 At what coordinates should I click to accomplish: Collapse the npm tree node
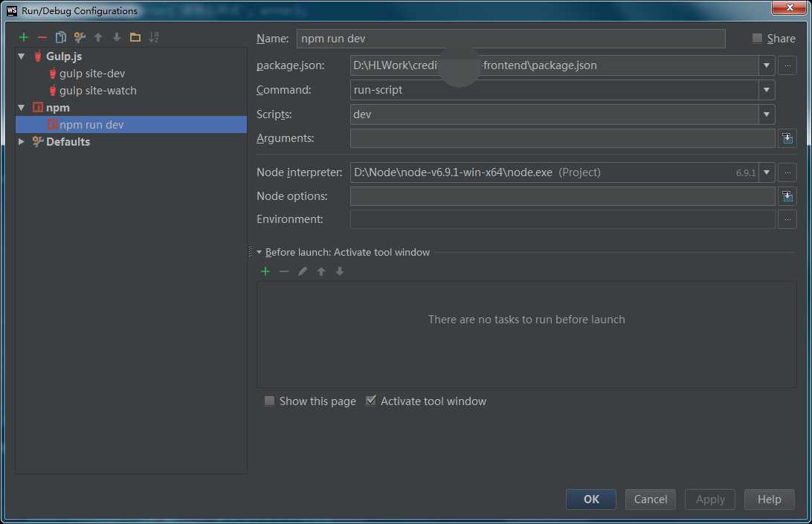(22, 107)
